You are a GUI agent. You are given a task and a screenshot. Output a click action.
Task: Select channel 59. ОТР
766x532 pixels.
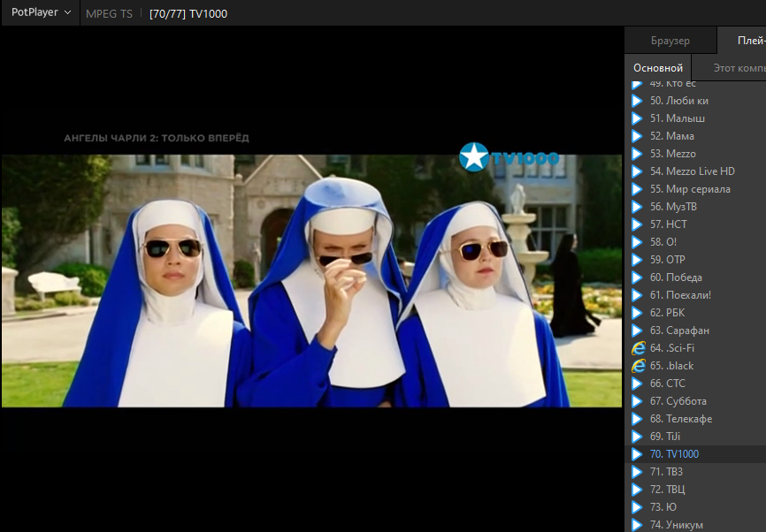695,260
